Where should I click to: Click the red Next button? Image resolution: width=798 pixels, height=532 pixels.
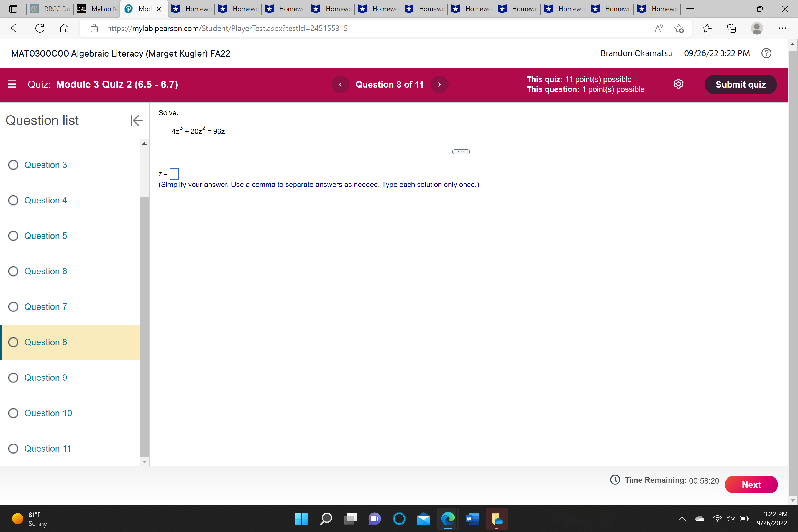pos(751,485)
